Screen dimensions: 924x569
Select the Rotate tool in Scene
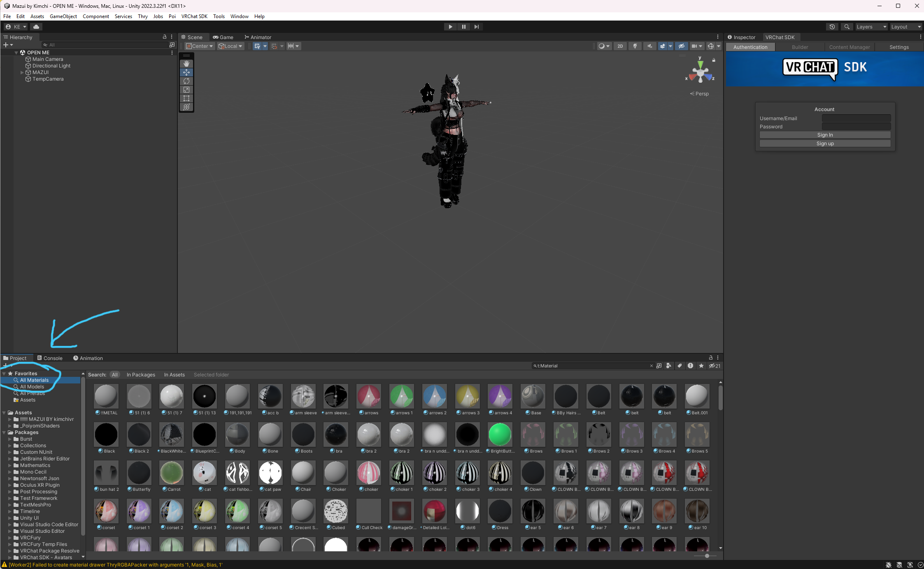click(x=186, y=81)
